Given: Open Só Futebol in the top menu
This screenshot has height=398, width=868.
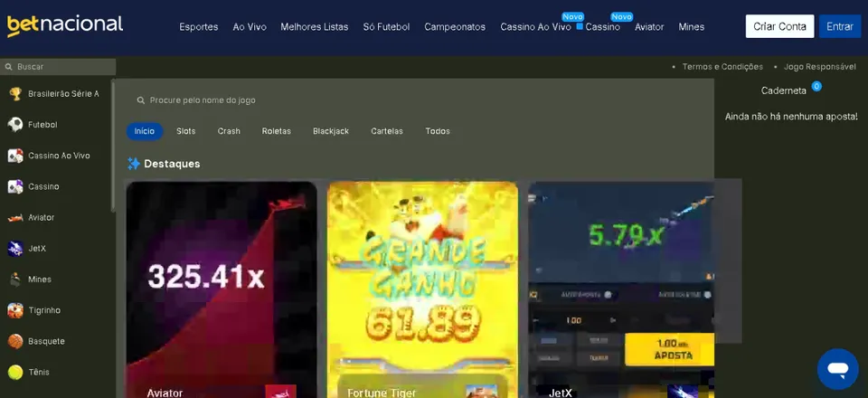Looking at the screenshot, I should point(386,26).
